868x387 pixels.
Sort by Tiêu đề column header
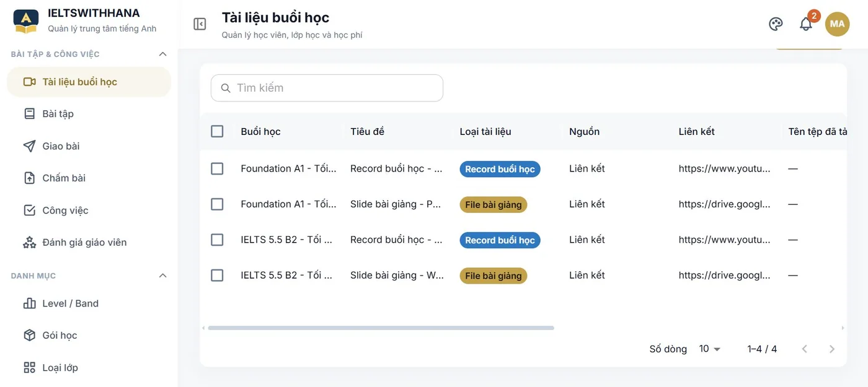tap(367, 131)
